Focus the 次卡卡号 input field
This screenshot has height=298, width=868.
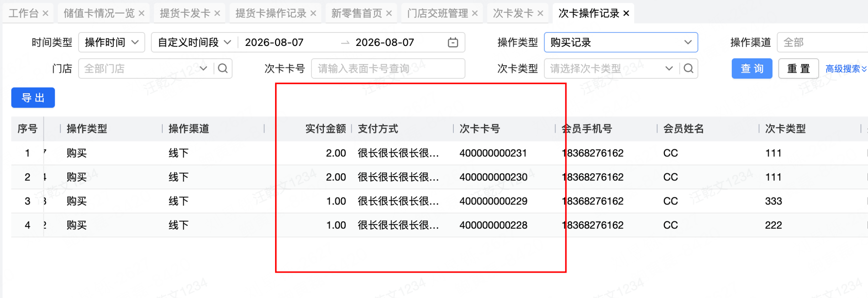point(388,68)
